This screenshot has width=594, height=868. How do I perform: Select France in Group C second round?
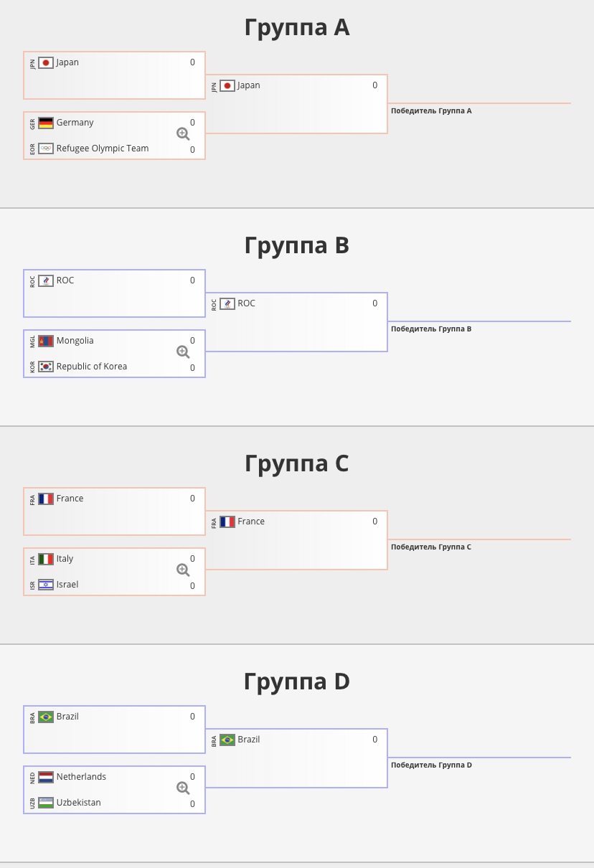(251, 522)
